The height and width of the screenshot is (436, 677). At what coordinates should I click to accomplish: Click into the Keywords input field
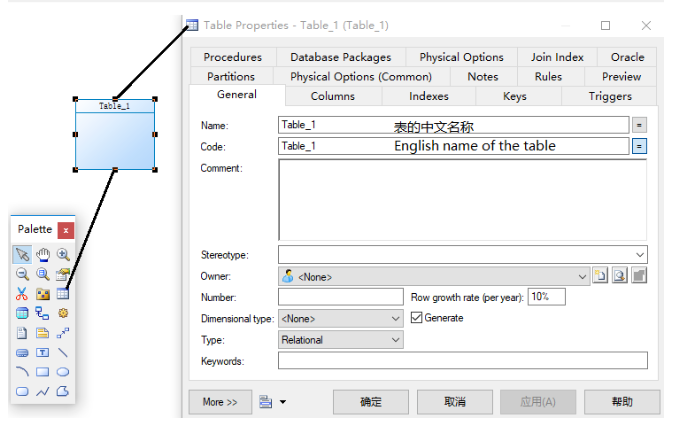[462, 361]
